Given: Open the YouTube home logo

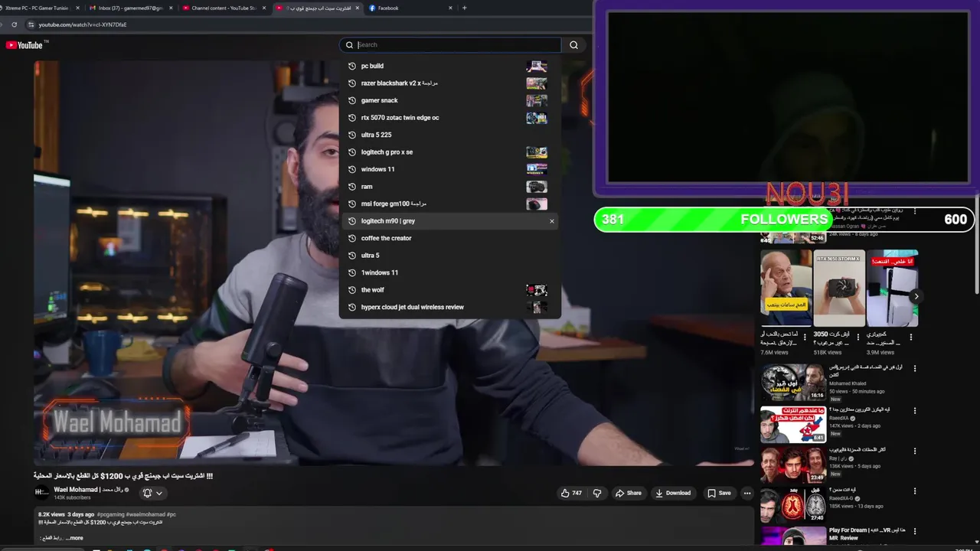Looking at the screenshot, I should click(x=24, y=45).
